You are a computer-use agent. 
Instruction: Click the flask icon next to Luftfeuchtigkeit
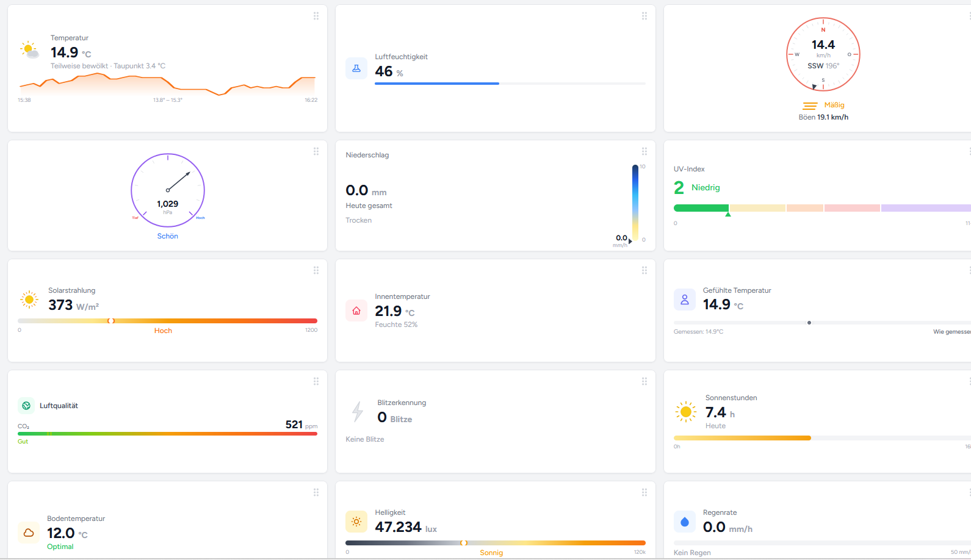point(356,68)
